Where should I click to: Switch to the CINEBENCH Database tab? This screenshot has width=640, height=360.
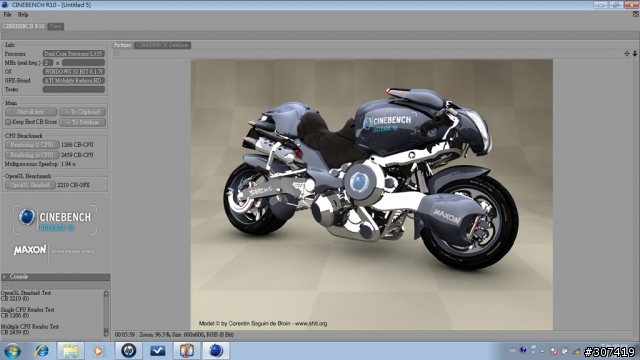(162, 45)
